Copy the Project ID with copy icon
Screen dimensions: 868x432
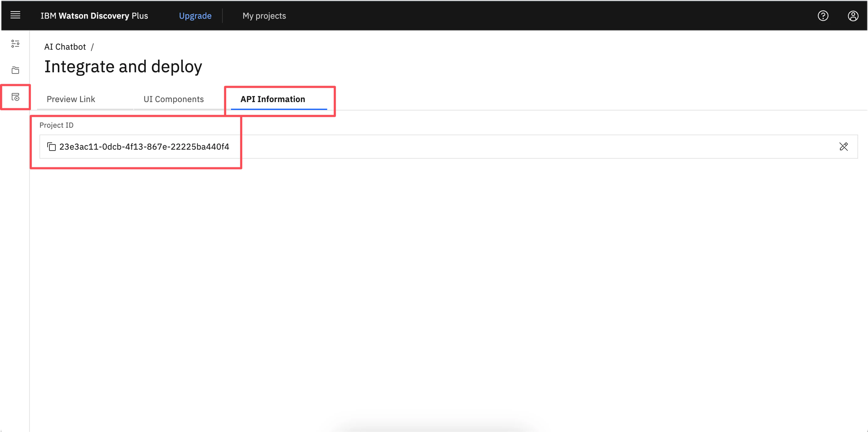[x=52, y=147]
